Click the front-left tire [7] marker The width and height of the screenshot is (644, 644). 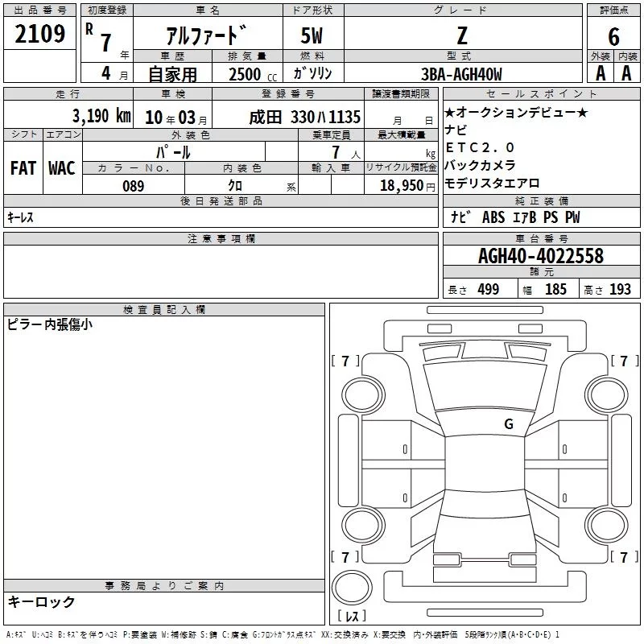coord(345,361)
